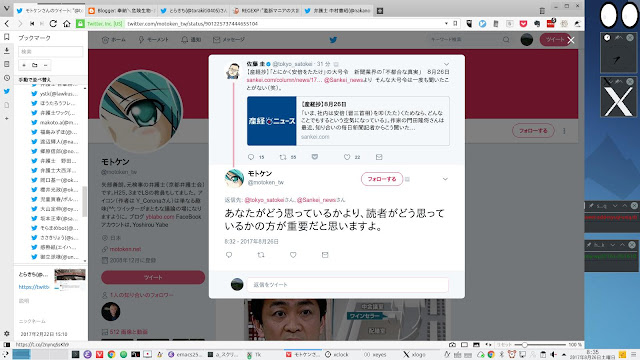Click the rewind navigation button
This screenshot has width=640, height=360.
pos(32,24)
